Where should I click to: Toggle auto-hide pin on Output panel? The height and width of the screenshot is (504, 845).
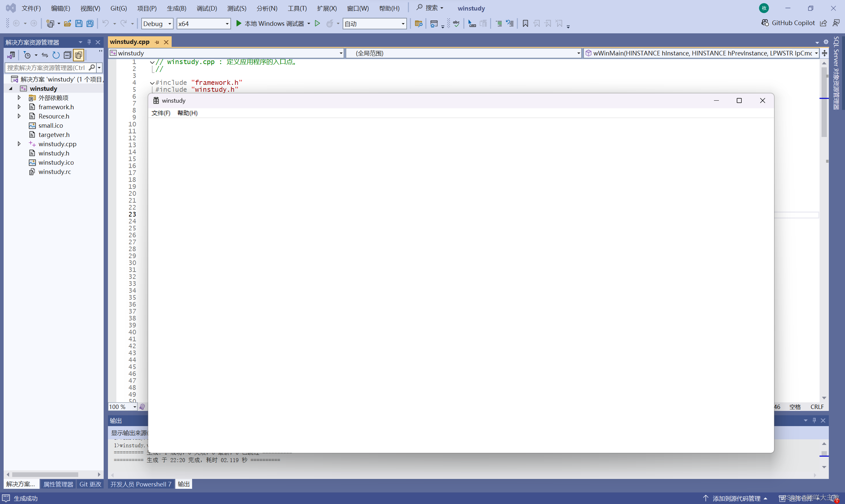coord(814,420)
